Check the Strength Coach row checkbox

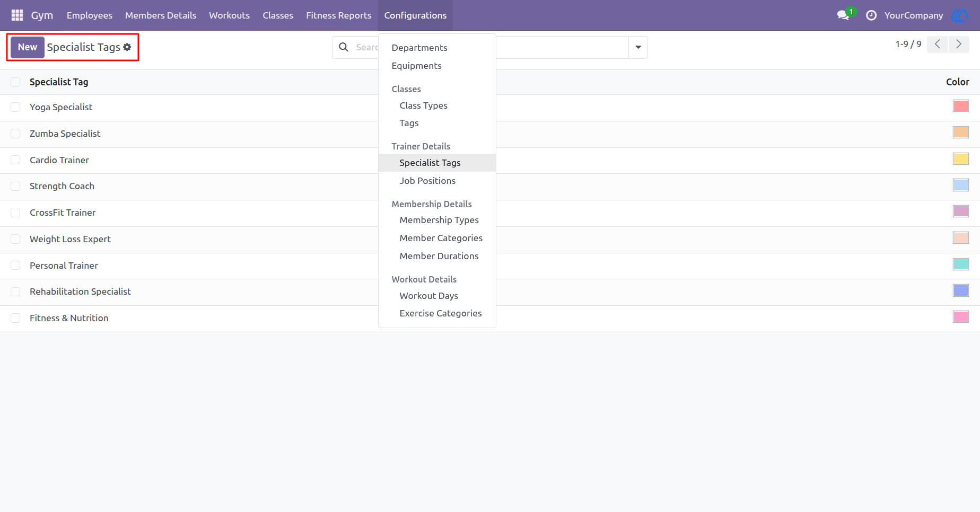15,186
